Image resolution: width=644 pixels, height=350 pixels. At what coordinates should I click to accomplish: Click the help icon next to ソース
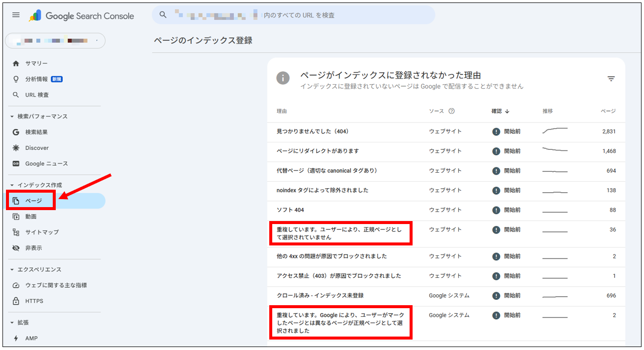coord(451,111)
